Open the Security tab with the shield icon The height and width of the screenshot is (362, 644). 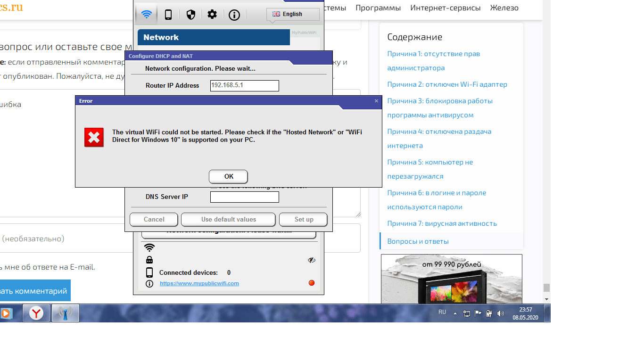click(x=190, y=15)
